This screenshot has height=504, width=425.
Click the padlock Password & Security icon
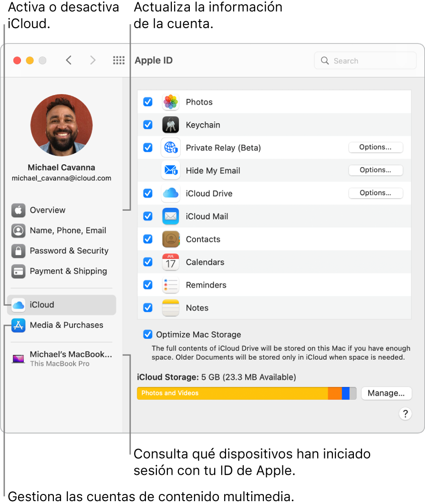click(x=18, y=251)
